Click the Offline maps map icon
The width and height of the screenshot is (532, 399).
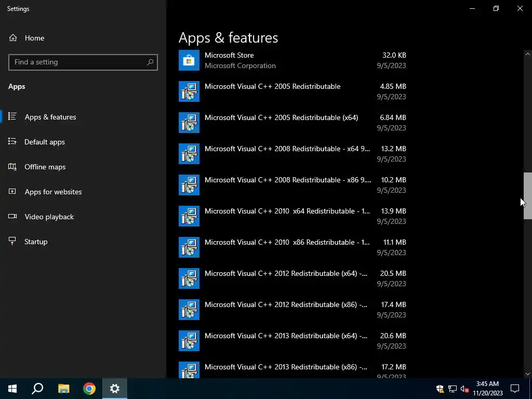coord(12,167)
